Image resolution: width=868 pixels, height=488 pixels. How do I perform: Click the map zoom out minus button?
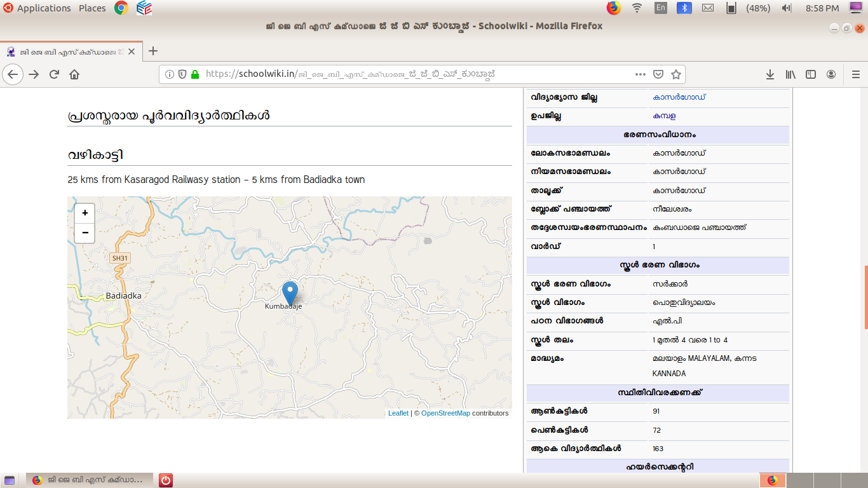pyautogui.click(x=85, y=233)
